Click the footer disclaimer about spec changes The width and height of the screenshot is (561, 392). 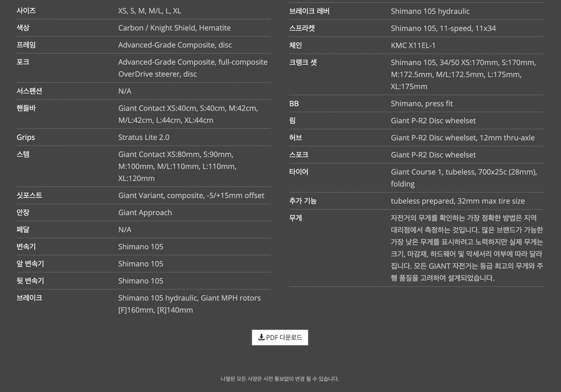(280, 379)
